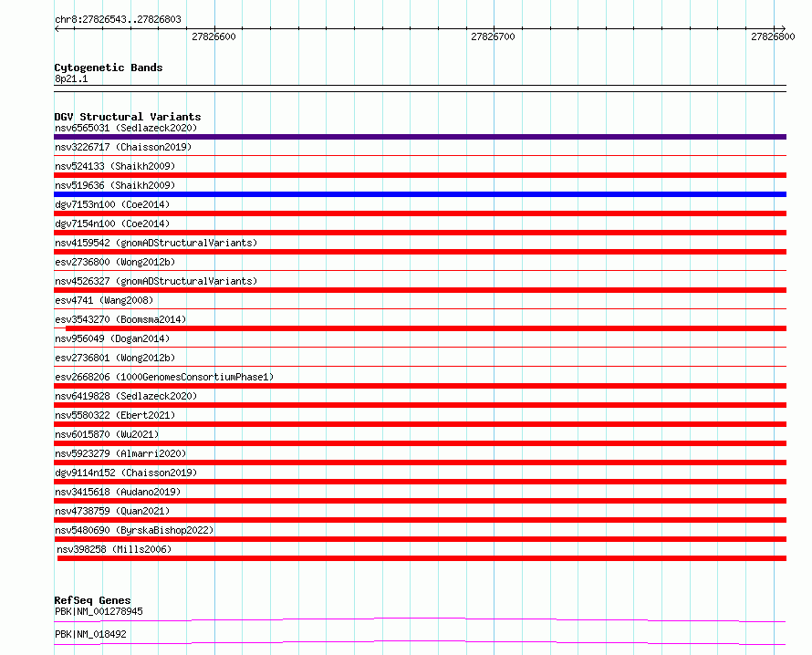The width and height of the screenshot is (812, 655).
Task: Open gene PBK|NM_018492 label
Action: click(x=90, y=634)
